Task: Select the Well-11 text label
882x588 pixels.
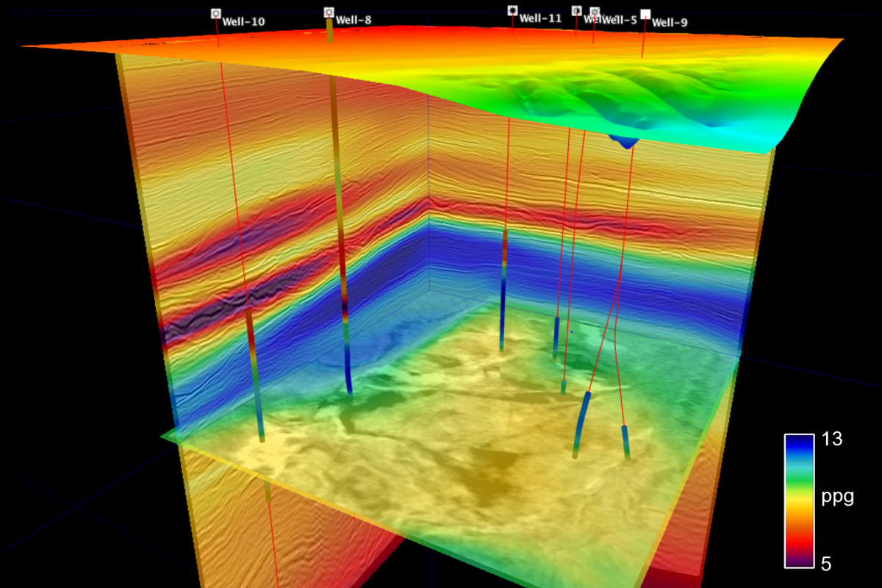Action: pyautogui.click(x=540, y=18)
